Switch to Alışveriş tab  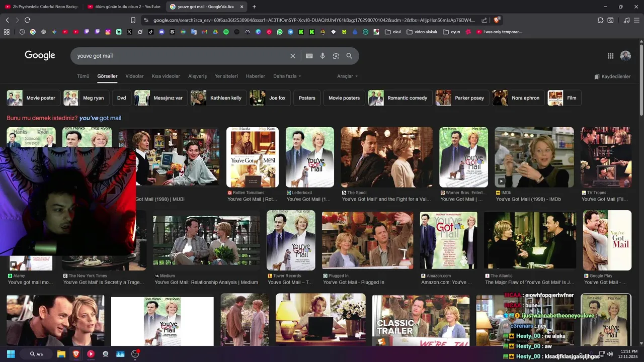(x=197, y=76)
